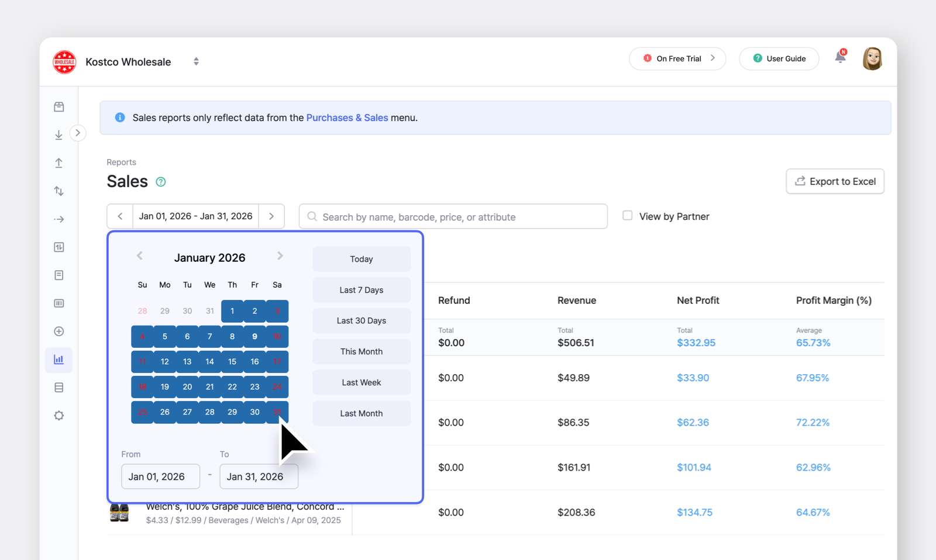This screenshot has height=560, width=936.
Task: Click the plus-circle icon to create new item
Action: (x=58, y=331)
